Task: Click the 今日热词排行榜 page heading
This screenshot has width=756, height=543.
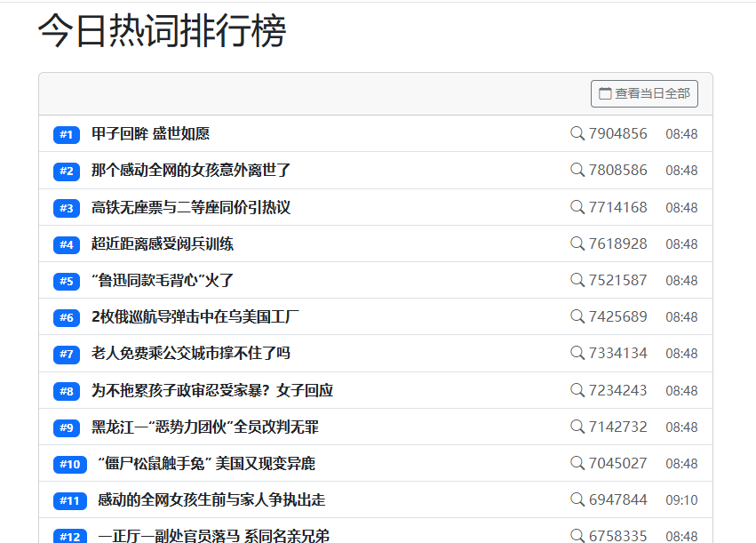Action: (162, 33)
